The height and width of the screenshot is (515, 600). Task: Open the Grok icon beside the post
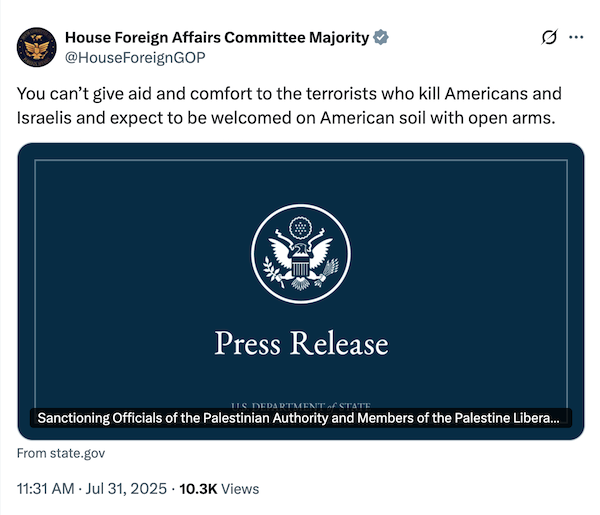pos(548,37)
